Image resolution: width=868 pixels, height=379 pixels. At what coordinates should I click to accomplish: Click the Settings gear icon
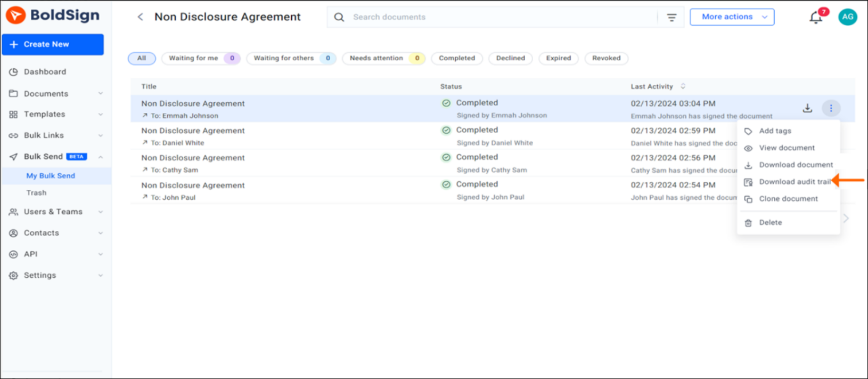[13, 276]
